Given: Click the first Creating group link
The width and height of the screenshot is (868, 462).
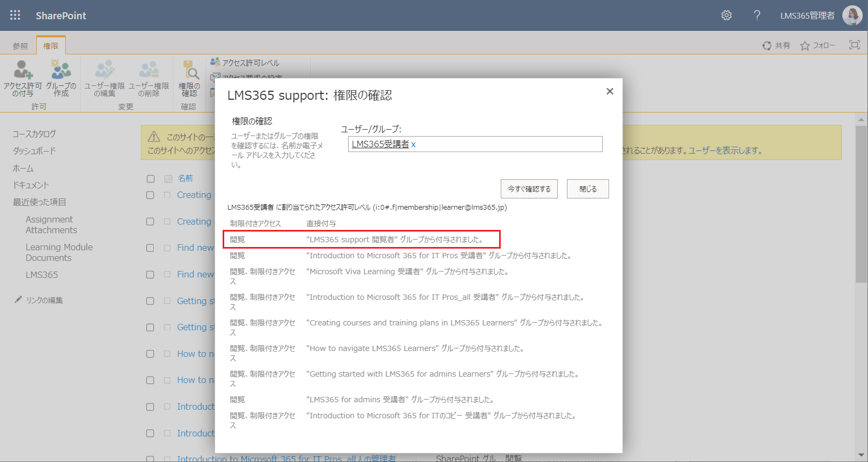Looking at the screenshot, I should [194, 195].
